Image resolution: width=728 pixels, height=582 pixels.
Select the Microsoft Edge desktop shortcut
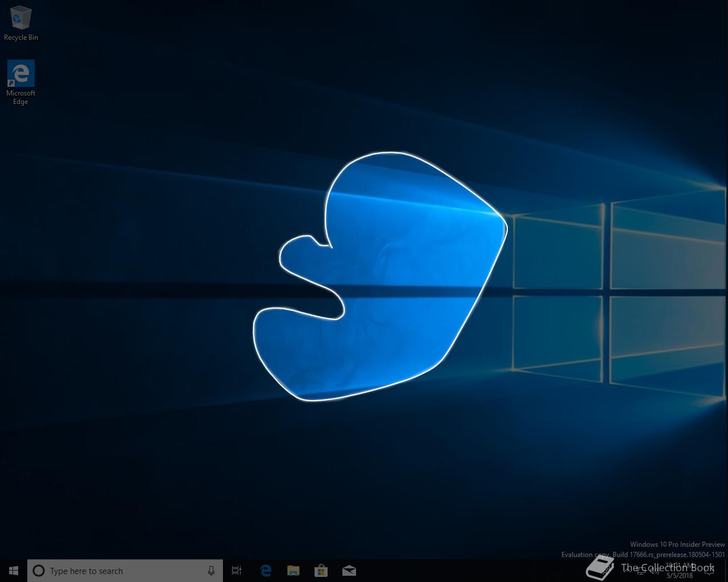tap(20, 83)
